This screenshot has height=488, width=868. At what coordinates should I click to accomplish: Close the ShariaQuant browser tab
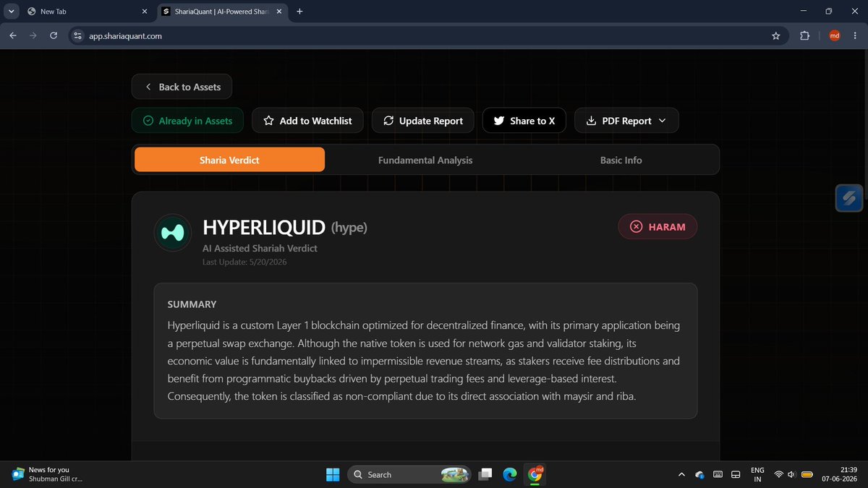[x=280, y=12]
